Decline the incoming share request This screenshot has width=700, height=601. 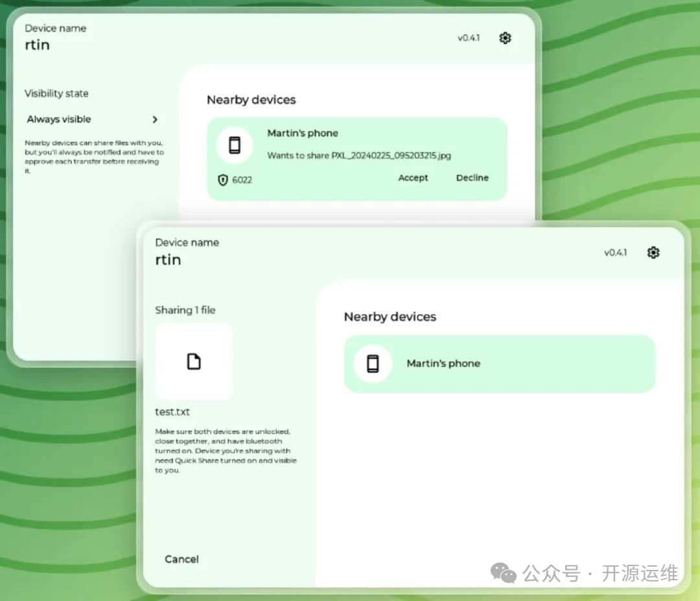coord(472,178)
